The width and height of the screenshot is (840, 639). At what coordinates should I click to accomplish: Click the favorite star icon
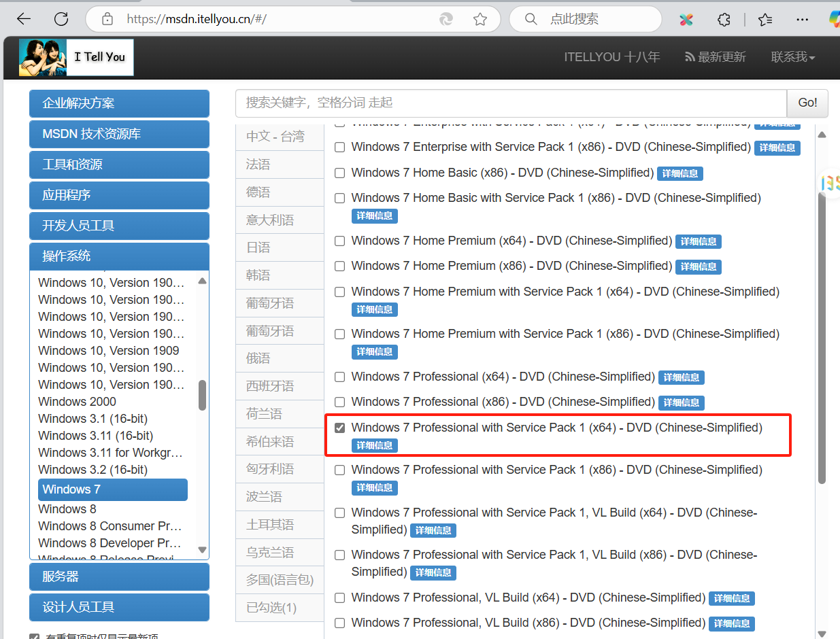[480, 19]
